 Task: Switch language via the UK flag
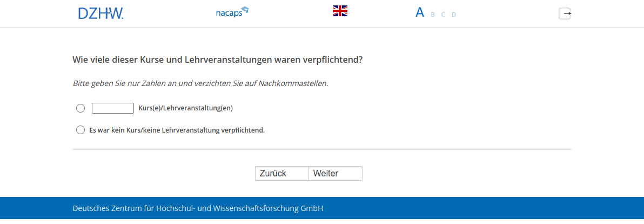pyautogui.click(x=340, y=11)
